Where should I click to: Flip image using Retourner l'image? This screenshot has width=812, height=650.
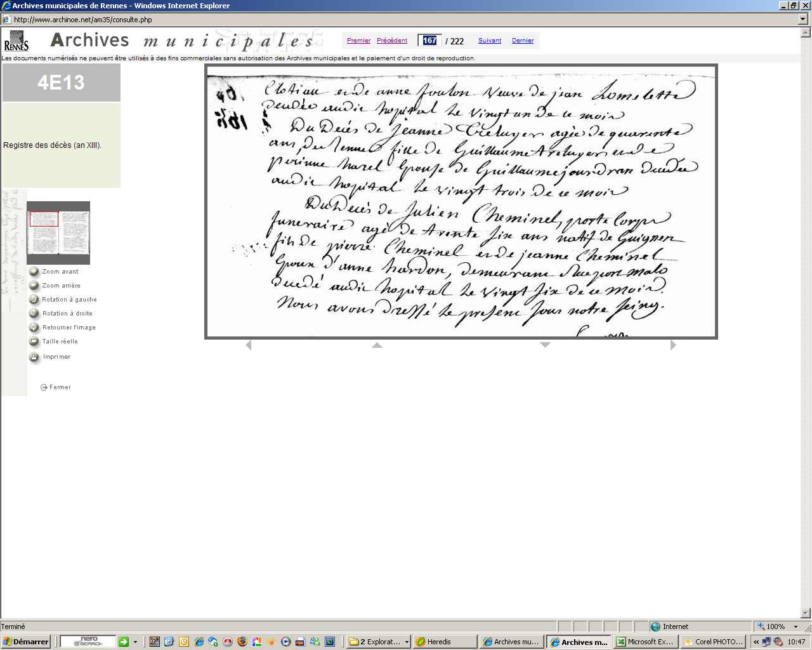tap(34, 328)
